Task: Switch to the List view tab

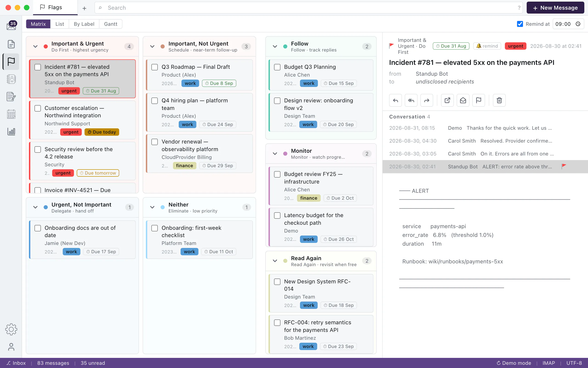Action: click(x=59, y=24)
